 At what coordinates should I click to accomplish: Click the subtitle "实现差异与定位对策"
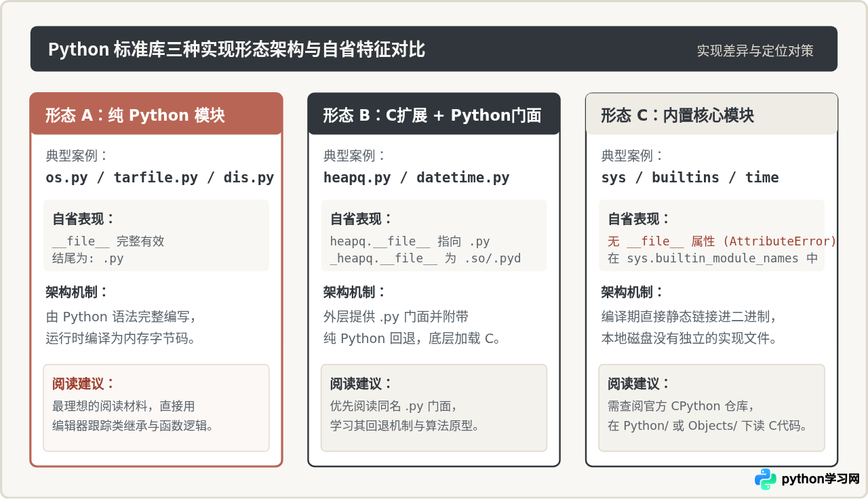pyautogui.click(x=755, y=51)
